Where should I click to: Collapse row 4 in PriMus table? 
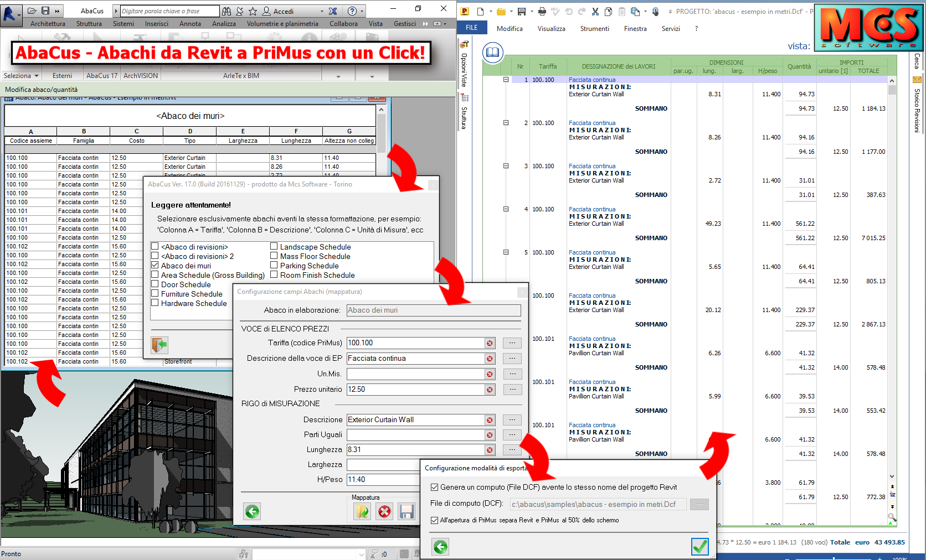point(506,209)
